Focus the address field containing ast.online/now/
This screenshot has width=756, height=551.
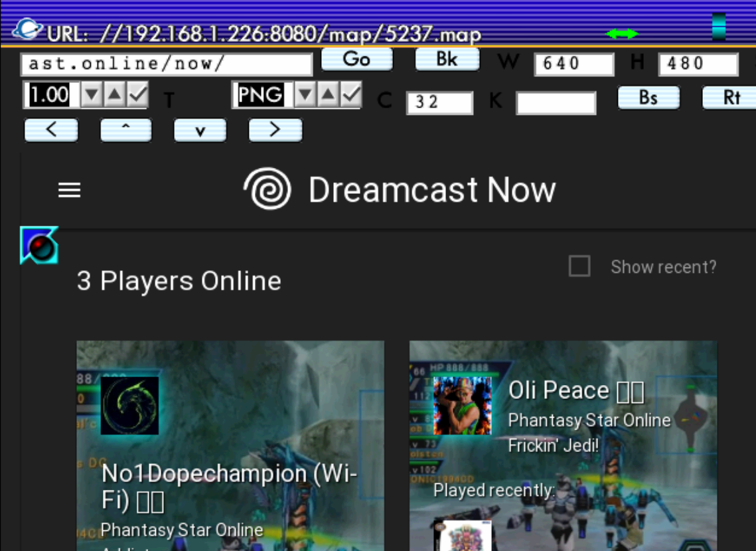pos(167,64)
